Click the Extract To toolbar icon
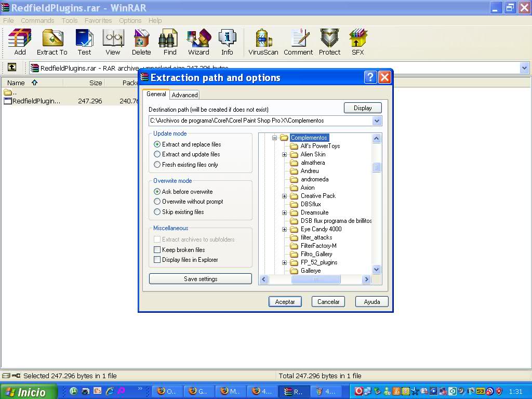This screenshot has height=399, width=532. click(x=52, y=42)
